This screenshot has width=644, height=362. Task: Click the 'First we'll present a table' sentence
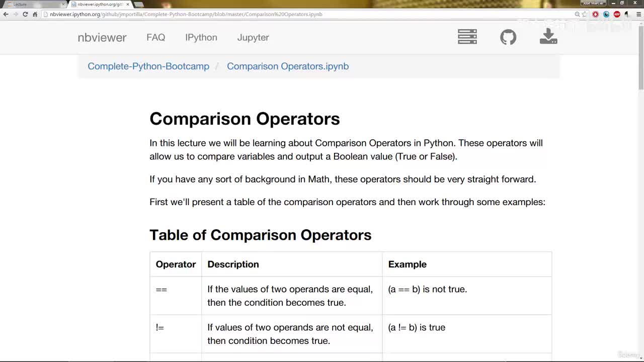(347, 202)
